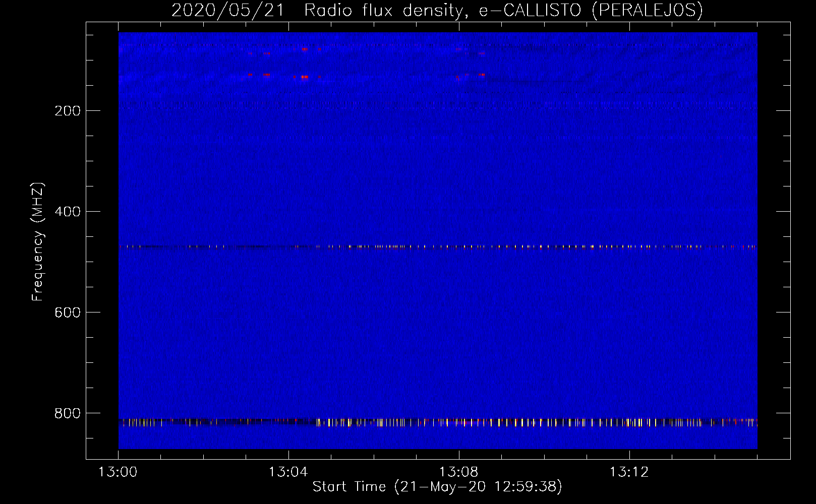
Task: Click the 600 frequency tick label
Action: (x=68, y=312)
